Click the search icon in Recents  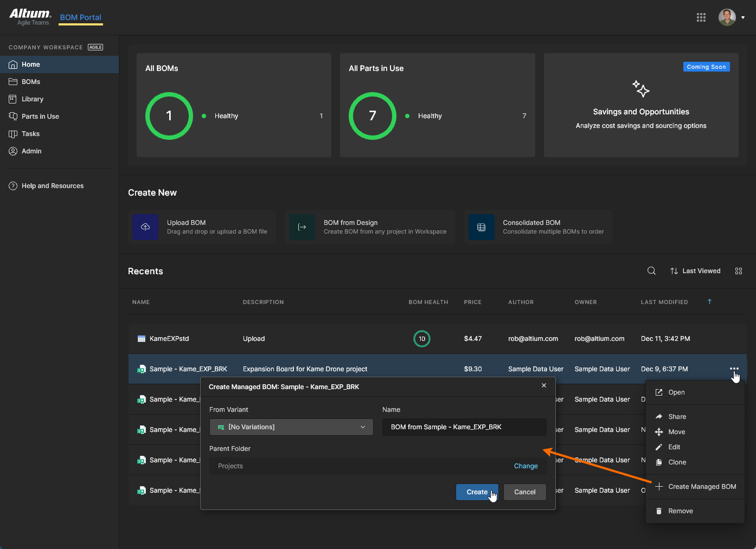[x=651, y=271]
